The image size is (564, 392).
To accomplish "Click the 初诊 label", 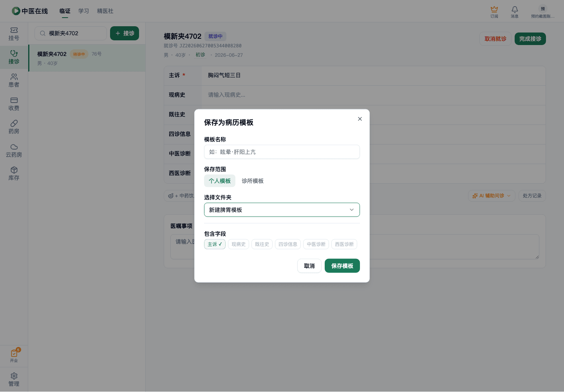I will (200, 55).
